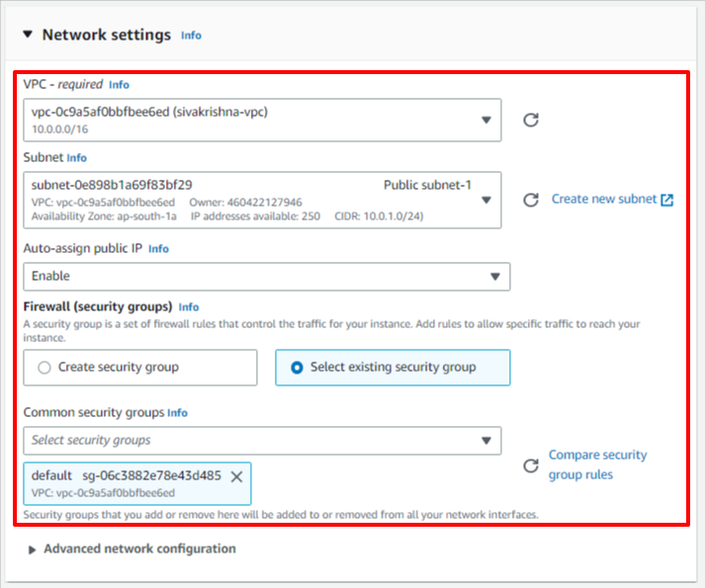Open Compare security group rules link
This screenshot has width=705, height=588.
(x=597, y=464)
